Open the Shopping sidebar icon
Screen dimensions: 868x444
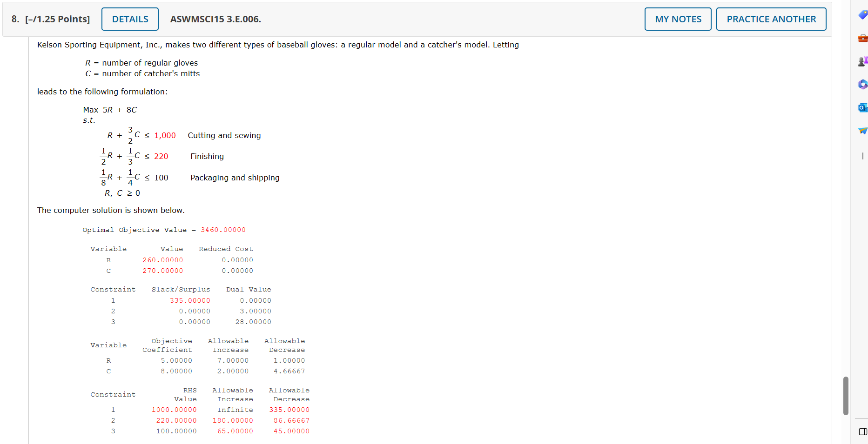point(862,14)
